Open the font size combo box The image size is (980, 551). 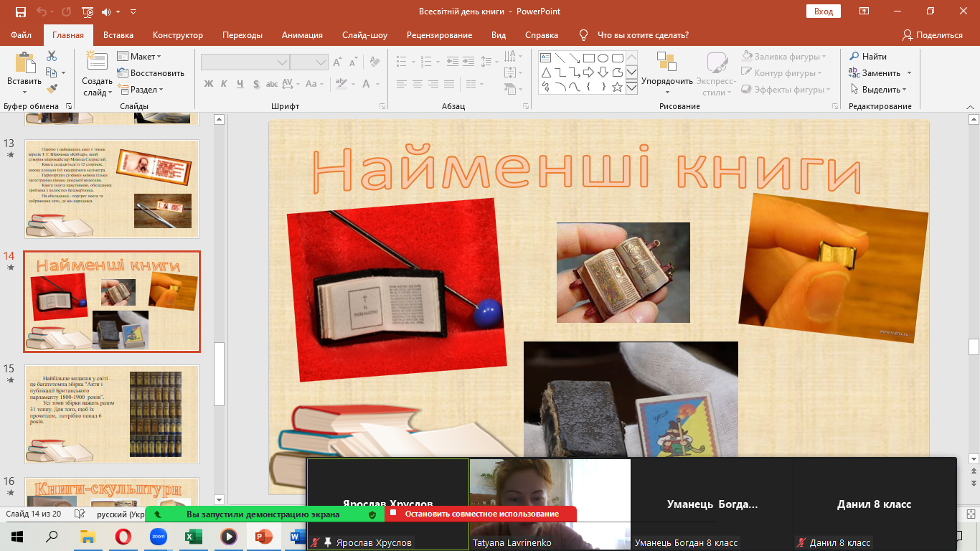309,62
